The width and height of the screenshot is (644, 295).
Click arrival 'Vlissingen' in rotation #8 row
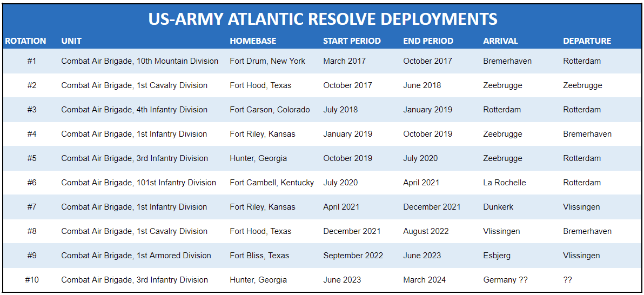point(502,231)
